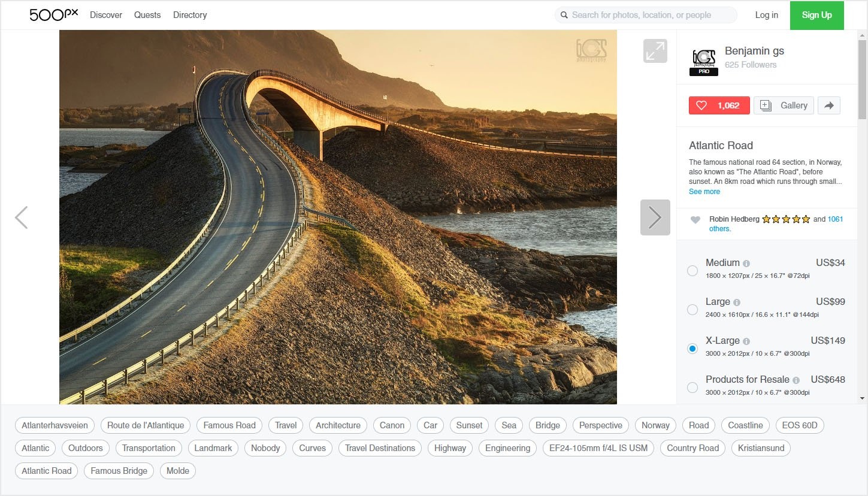Click the share arrow icon
Viewport: 868px width, 496px height.
[x=829, y=105]
